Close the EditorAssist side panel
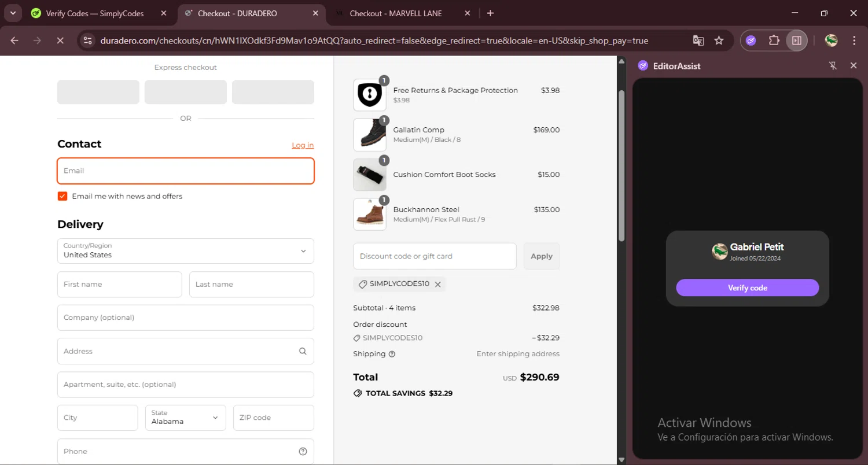The width and height of the screenshot is (868, 465). tap(854, 66)
